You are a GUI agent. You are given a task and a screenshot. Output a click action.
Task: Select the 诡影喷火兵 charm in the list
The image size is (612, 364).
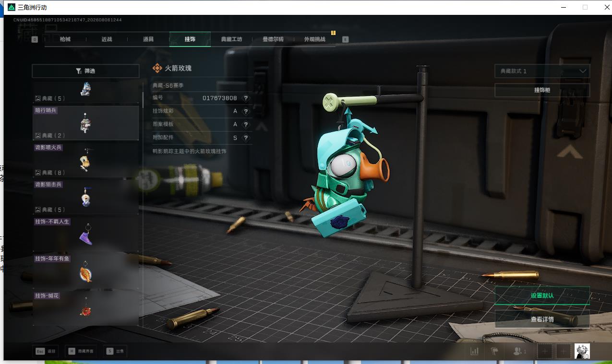[x=86, y=160]
